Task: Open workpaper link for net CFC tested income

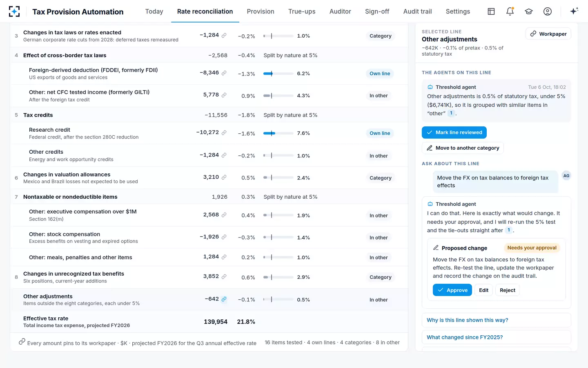Action: tap(224, 95)
